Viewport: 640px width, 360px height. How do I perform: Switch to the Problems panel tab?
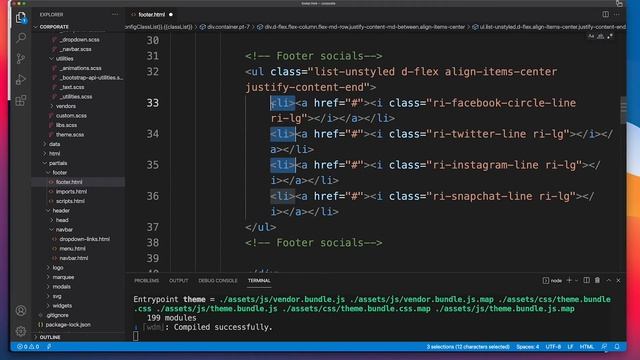(147, 280)
